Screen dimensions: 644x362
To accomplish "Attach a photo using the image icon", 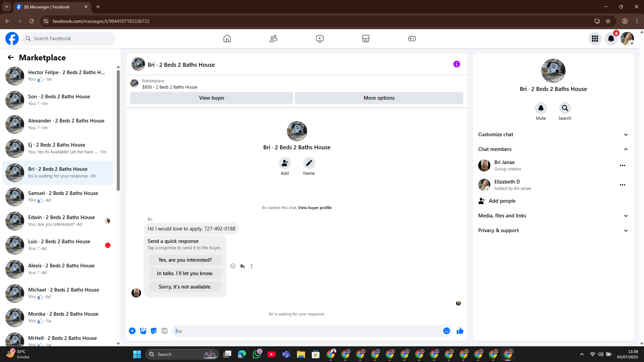I will click(x=143, y=331).
